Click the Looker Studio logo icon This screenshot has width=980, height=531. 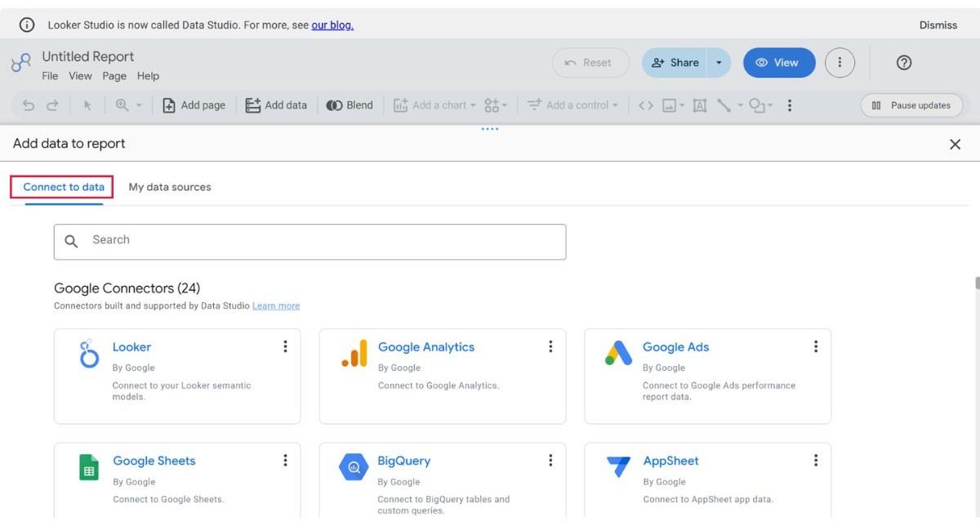click(x=20, y=63)
